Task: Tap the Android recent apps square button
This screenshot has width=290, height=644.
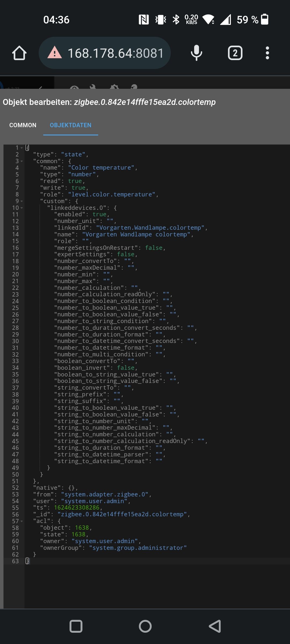Action: pyautogui.click(x=76, y=626)
